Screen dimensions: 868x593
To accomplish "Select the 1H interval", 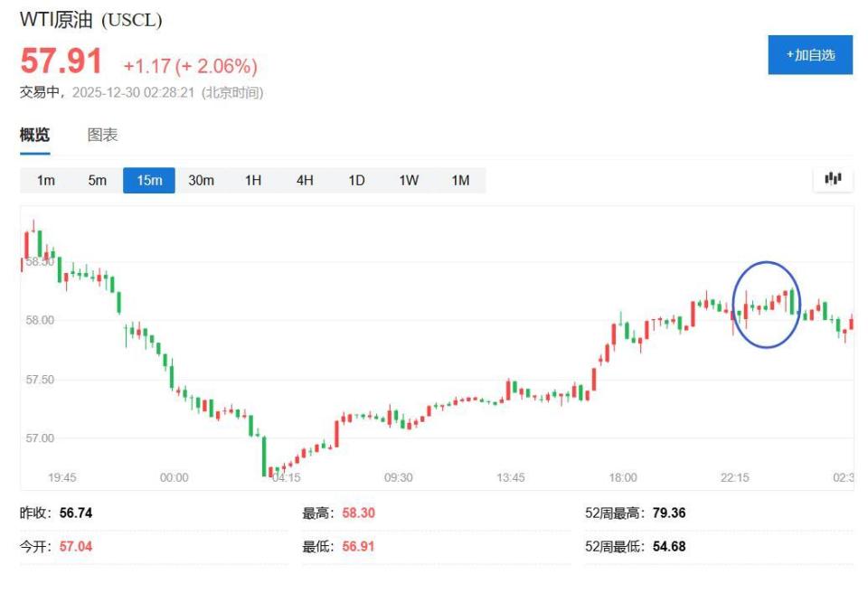I will tap(252, 180).
